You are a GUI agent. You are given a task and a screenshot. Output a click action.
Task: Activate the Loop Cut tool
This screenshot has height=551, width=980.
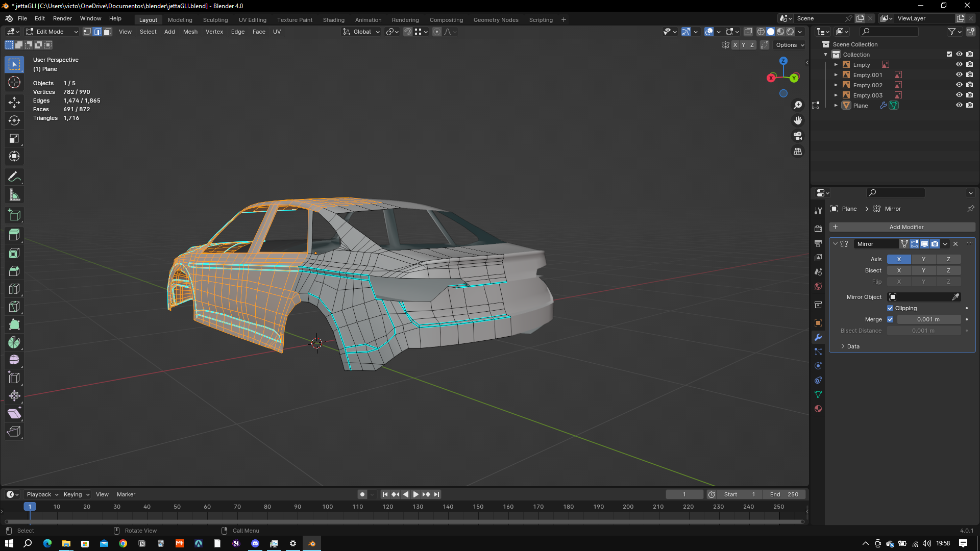14,289
